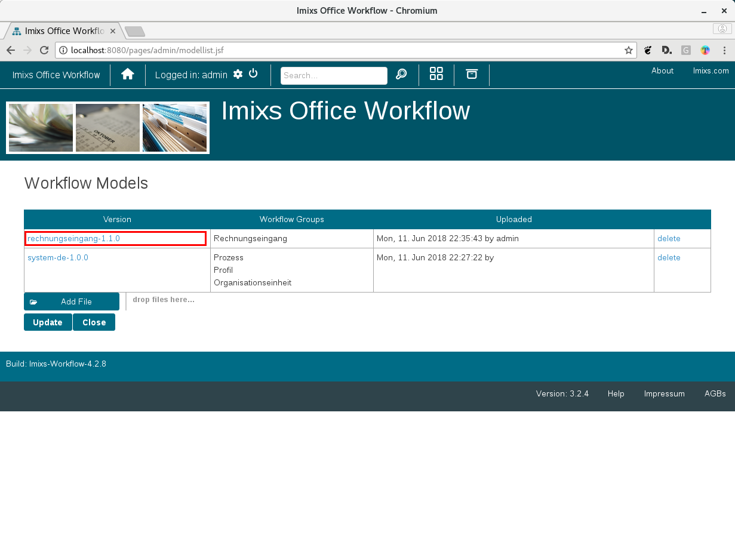735x560 pixels.
Task: Open the archive box icon
Action: (472, 74)
